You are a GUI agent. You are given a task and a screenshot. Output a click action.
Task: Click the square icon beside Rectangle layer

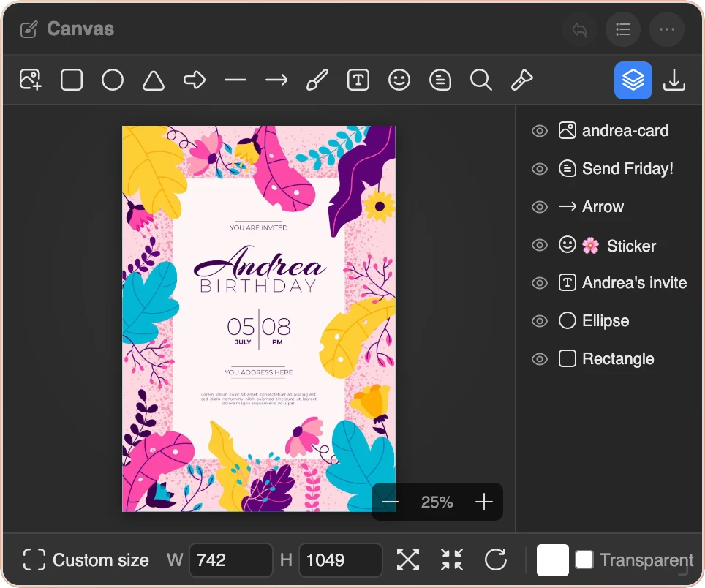tap(567, 359)
